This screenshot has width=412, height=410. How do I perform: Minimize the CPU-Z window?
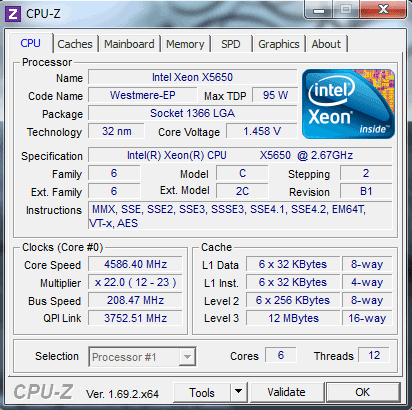[319, 10]
